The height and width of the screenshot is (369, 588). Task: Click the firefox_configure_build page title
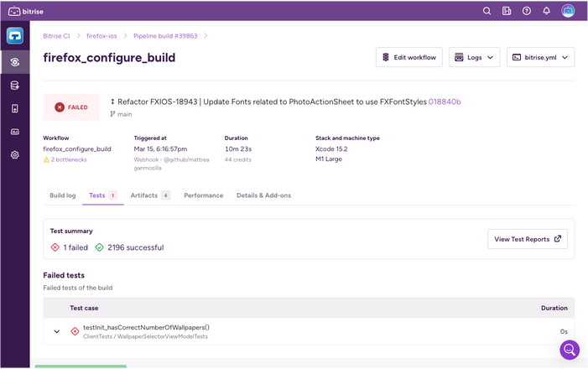pos(109,57)
